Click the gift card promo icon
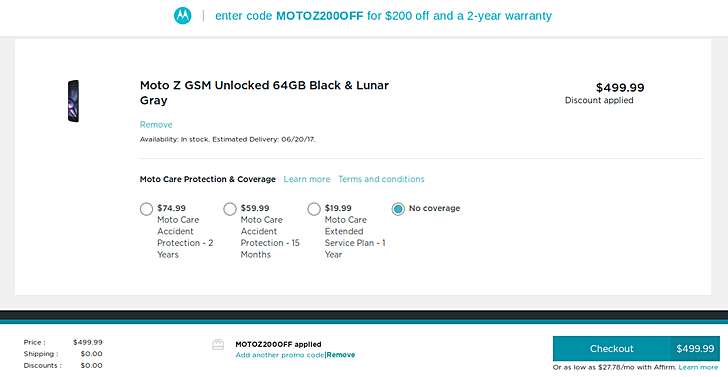Viewport: 728px width, 377px height. click(218, 344)
